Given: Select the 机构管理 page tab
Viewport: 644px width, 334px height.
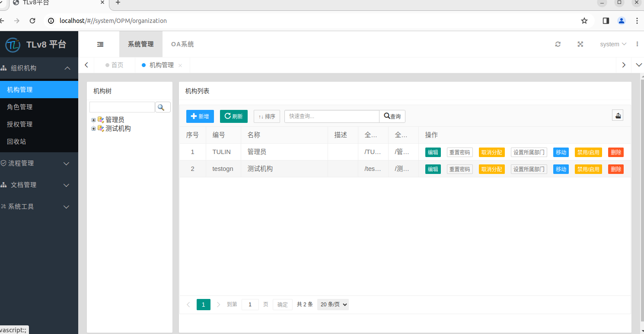Looking at the screenshot, I should [162, 65].
